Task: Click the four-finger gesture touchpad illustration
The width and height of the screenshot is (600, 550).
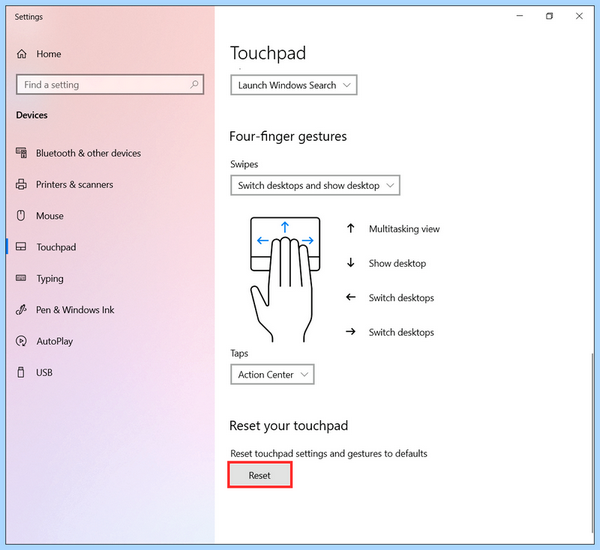Action: (285, 279)
